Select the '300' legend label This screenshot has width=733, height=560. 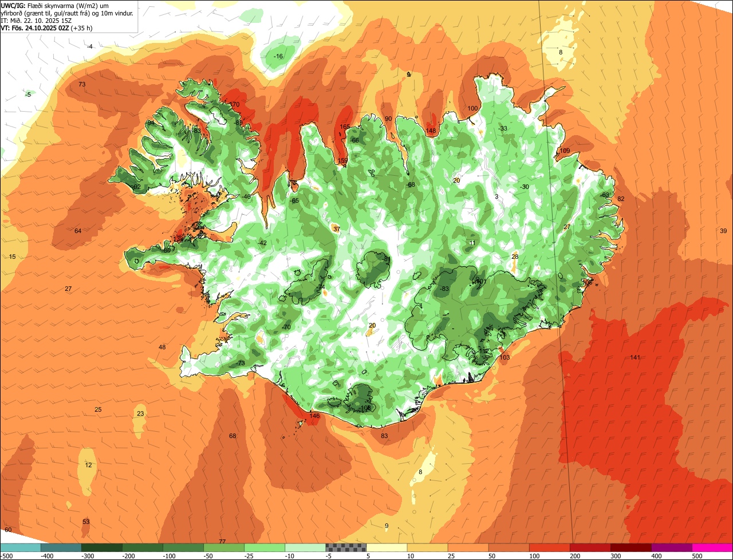tap(616, 556)
